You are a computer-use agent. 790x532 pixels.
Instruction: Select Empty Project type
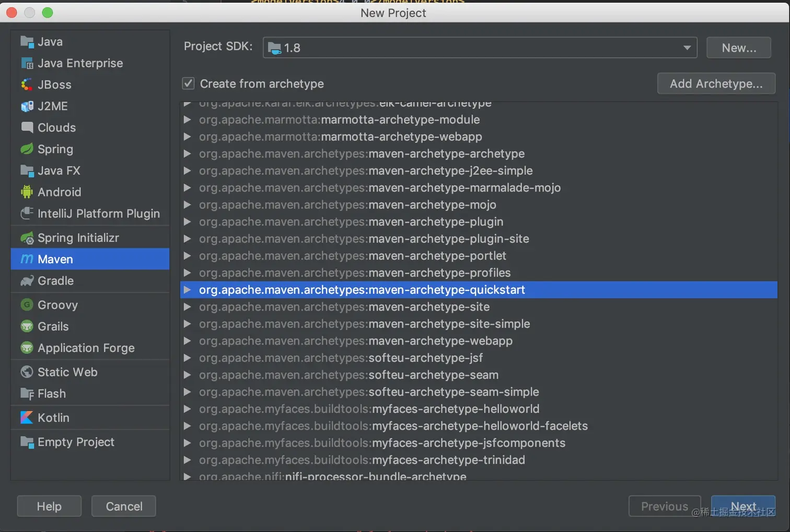(x=90, y=442)
